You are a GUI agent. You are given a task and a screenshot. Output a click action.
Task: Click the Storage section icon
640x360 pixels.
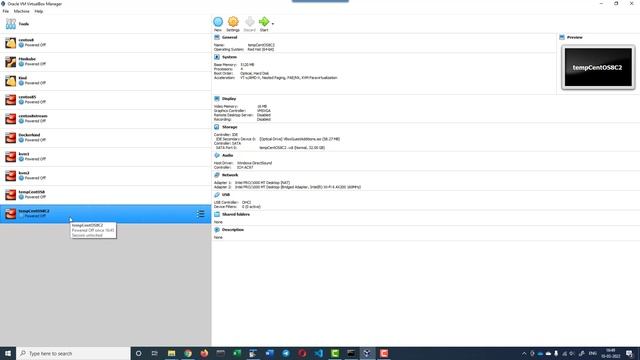click(217, 127)
